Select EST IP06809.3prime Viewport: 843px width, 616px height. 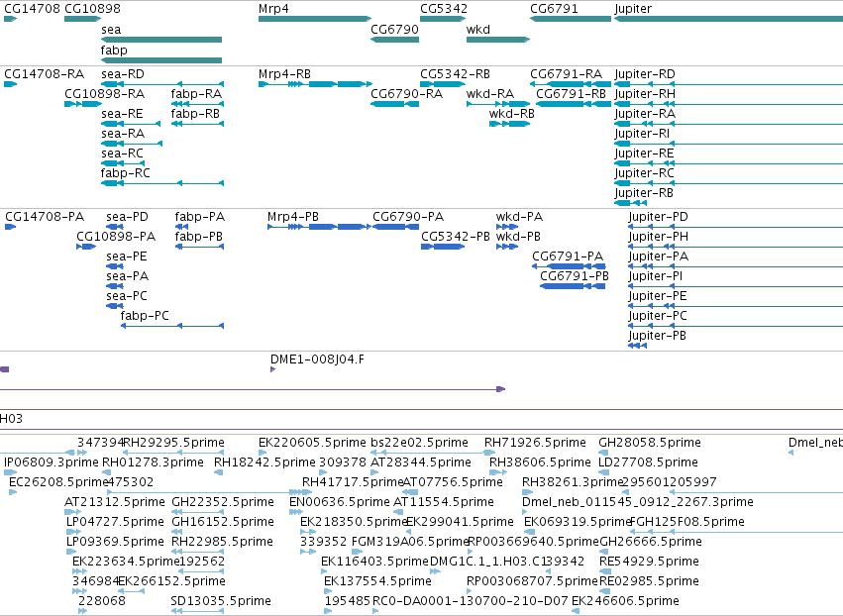click(x=10, y=472)
